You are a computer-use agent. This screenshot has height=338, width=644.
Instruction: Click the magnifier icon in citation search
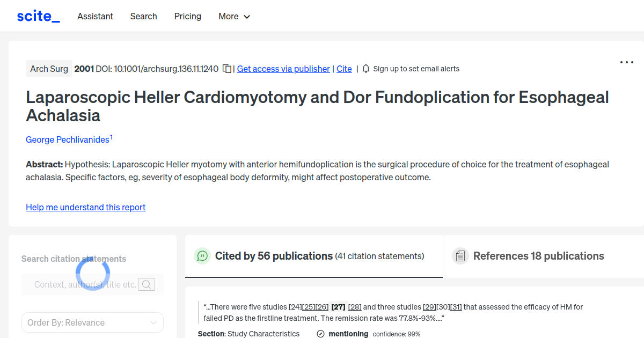coord(146,284)
